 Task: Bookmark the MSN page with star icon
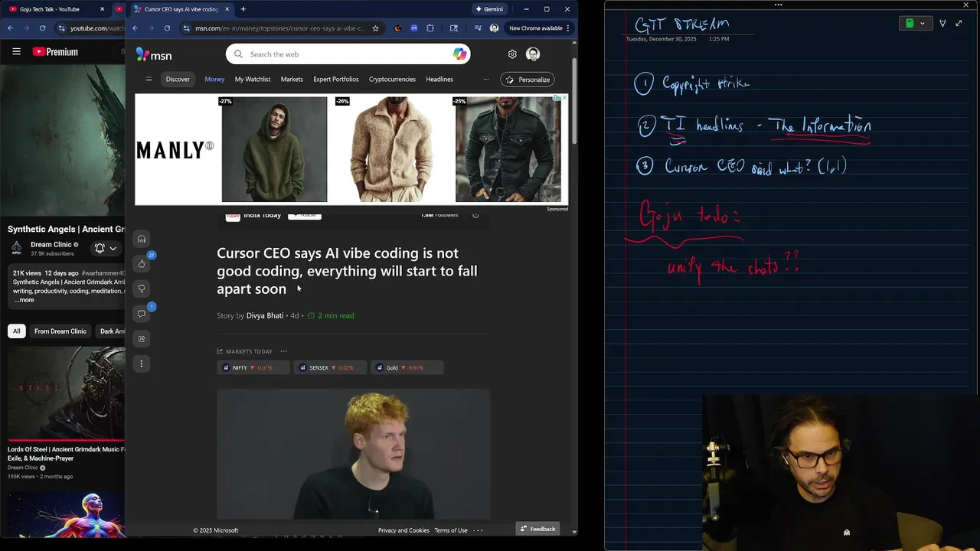375,28
